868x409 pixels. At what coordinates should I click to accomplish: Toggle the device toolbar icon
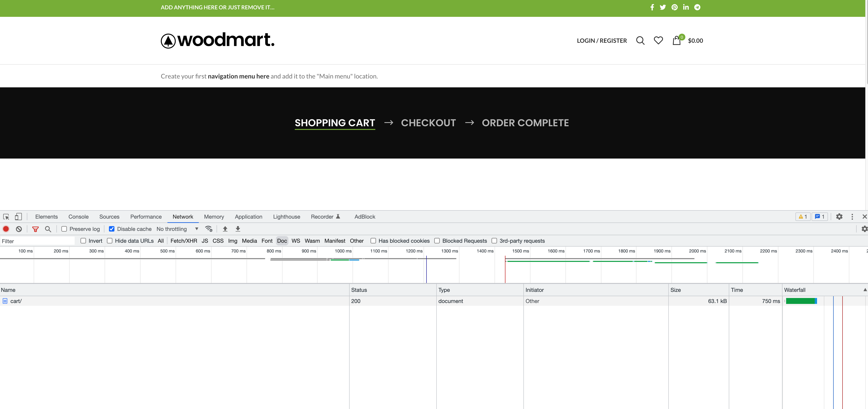coord(18,217)
